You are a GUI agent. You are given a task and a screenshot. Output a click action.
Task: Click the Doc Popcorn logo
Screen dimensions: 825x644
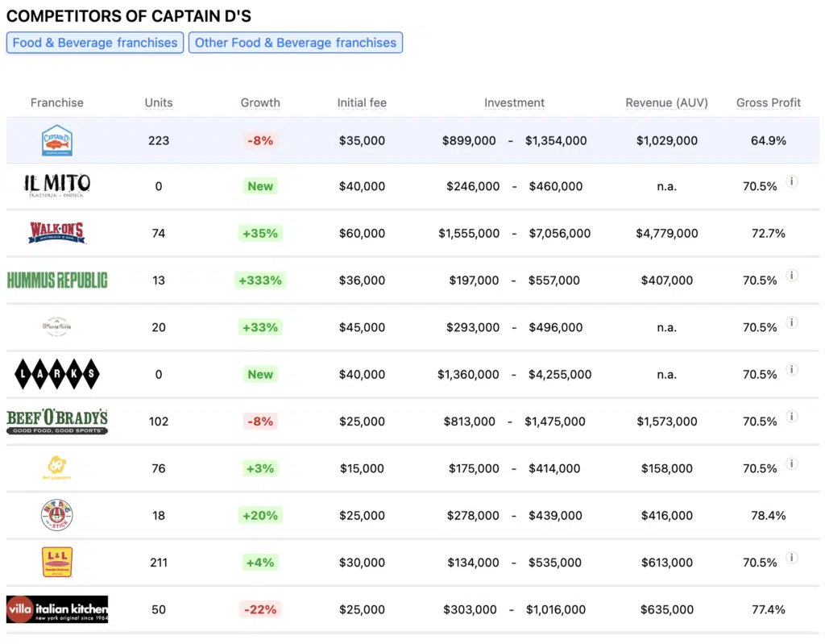(x=57, y=467)
